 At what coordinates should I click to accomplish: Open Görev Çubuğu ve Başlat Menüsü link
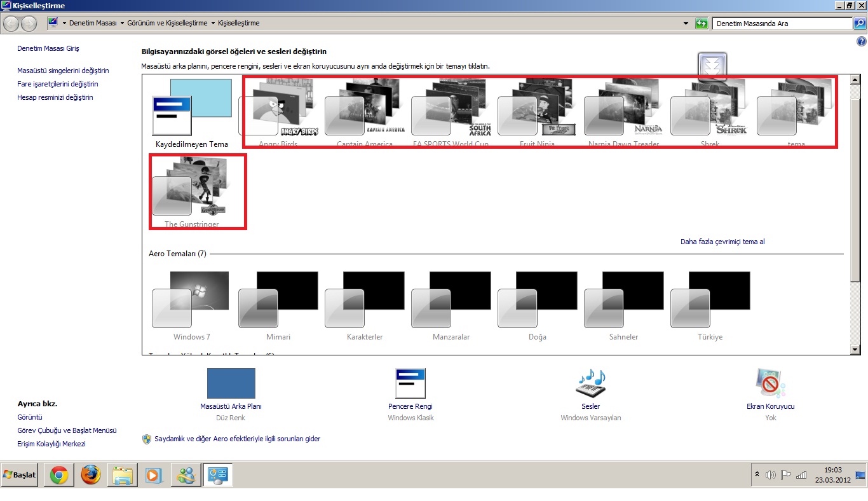(x=67, y=430)
